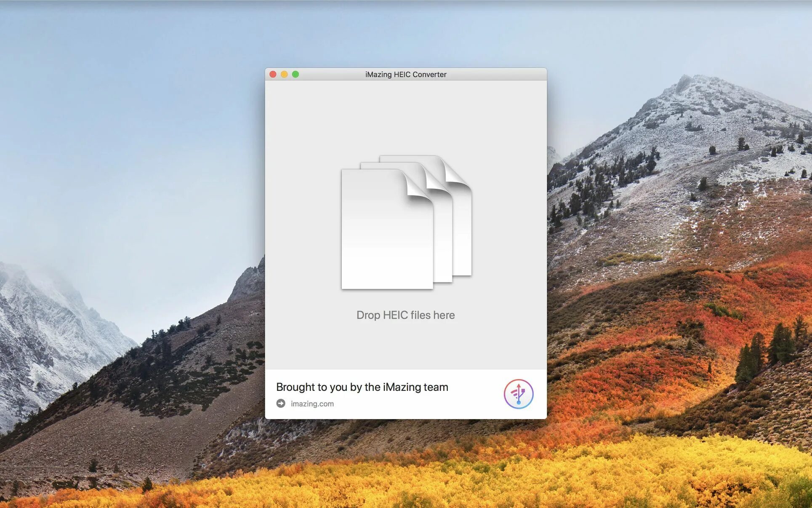Click desktop sky left of the window
The image size is (812, 508).
[x=126, y=126]
